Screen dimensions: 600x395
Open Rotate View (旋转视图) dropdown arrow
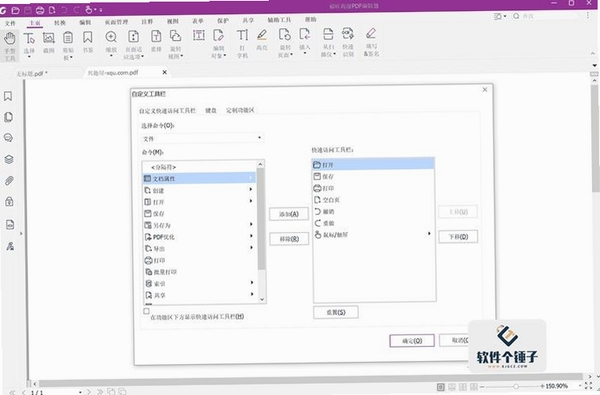[182, 56]
